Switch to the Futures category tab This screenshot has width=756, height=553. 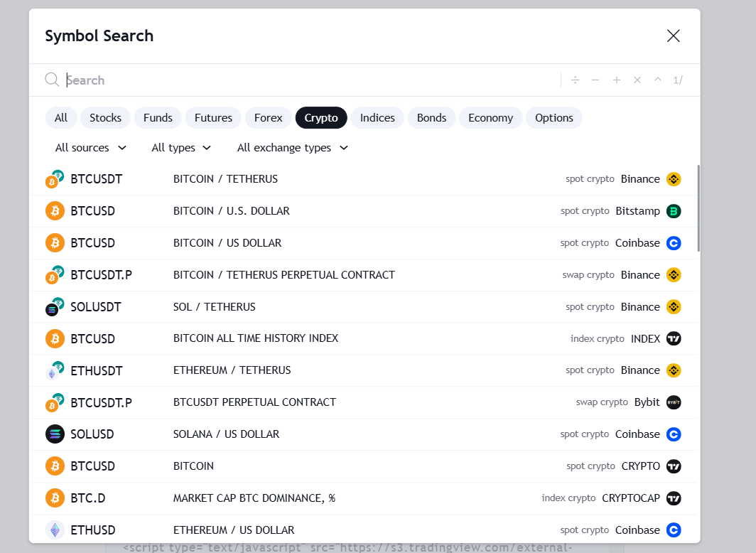pyautogui.click(x=213, y=118)
